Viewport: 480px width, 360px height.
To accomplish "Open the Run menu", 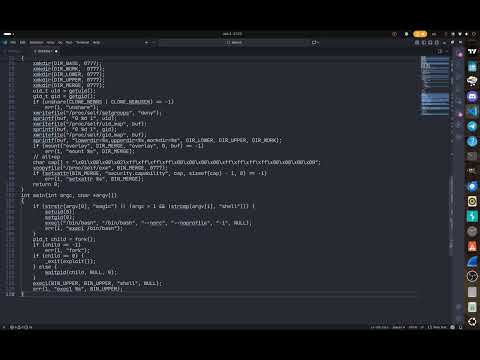I will 69,42.
